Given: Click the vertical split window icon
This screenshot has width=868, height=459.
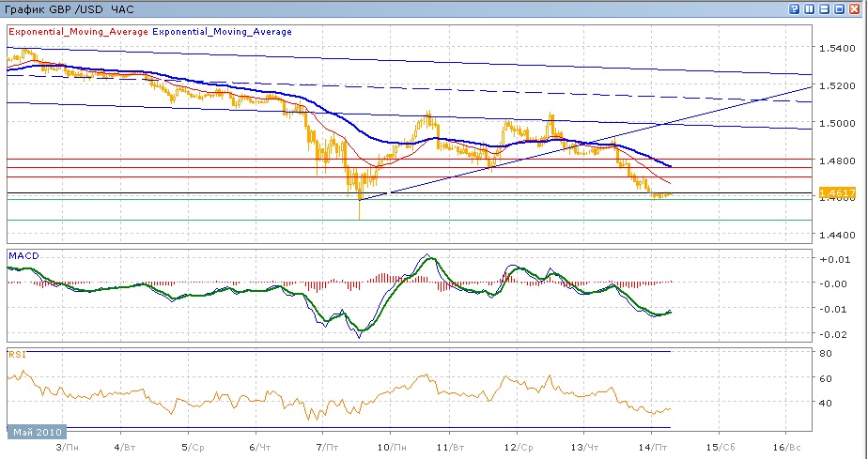Looking at the screenshot, I should [811, 8].
